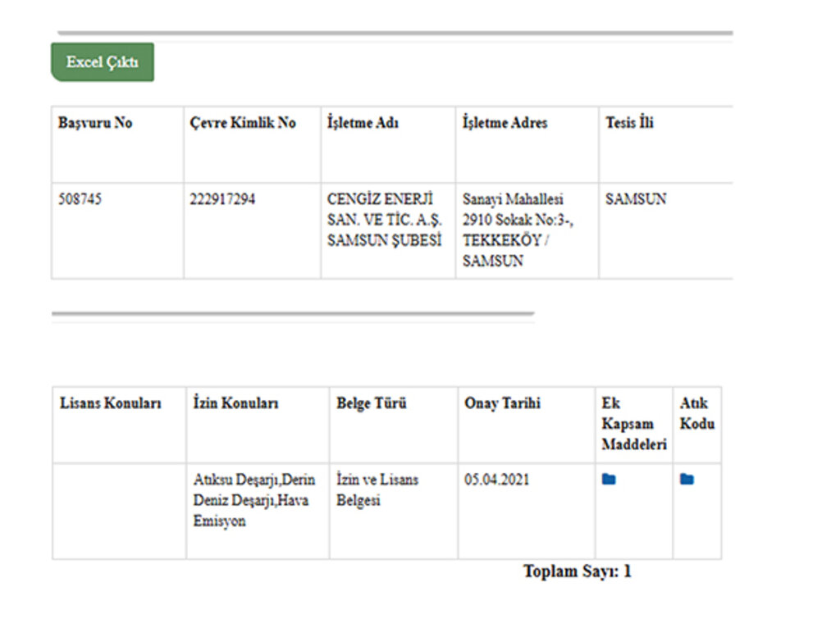The image size is (840, 637).
Task: Click the SAMSUN province cell
Action: pyautogui.click(x=666, y=230)
